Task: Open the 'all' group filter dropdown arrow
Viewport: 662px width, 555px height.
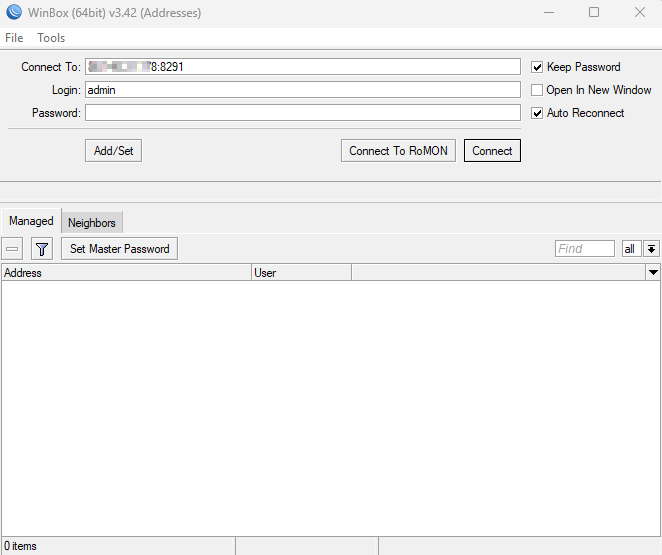Action: (651, 249)
